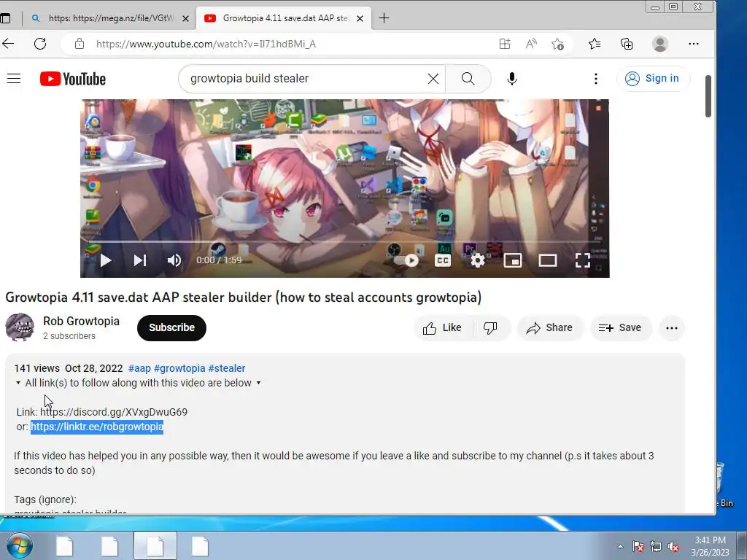Dislike this video

[491, 327]
